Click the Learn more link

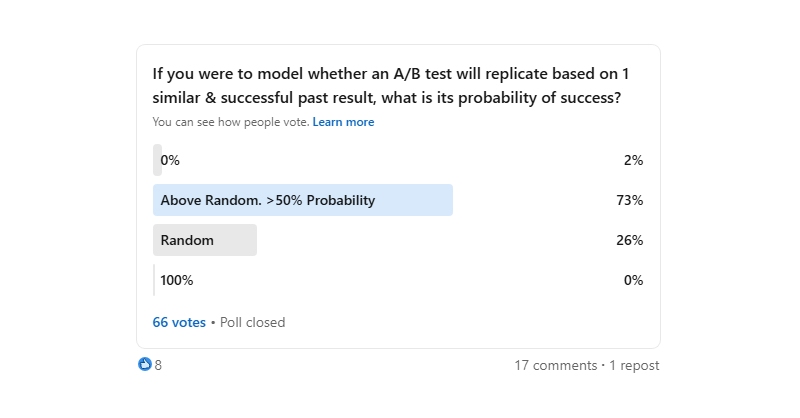click(x=343, y=122)
